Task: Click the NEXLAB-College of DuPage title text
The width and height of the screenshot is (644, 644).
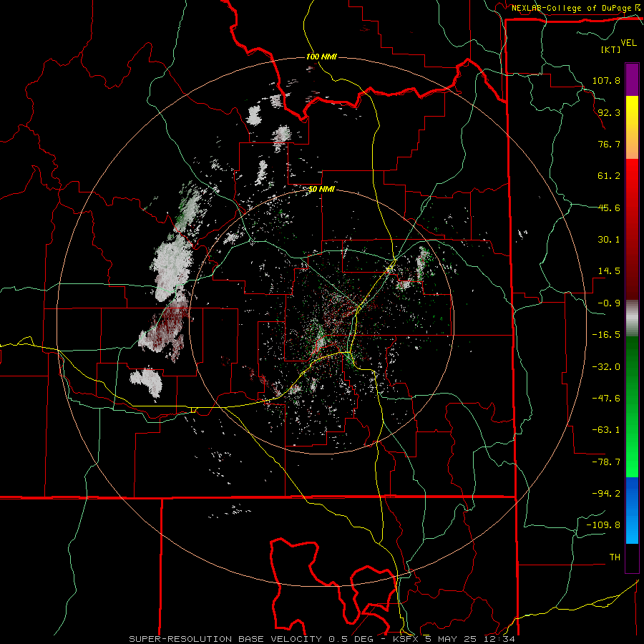Action: [x=573, y=8]
